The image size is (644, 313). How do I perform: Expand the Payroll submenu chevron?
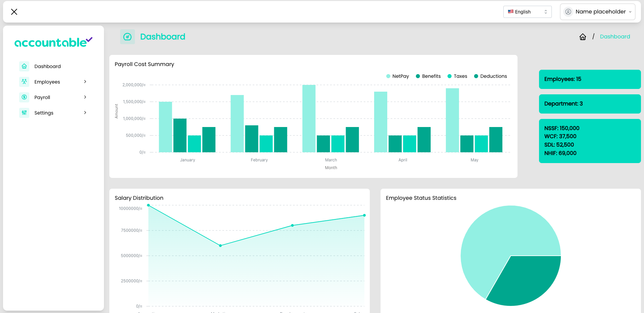[85, 97]
